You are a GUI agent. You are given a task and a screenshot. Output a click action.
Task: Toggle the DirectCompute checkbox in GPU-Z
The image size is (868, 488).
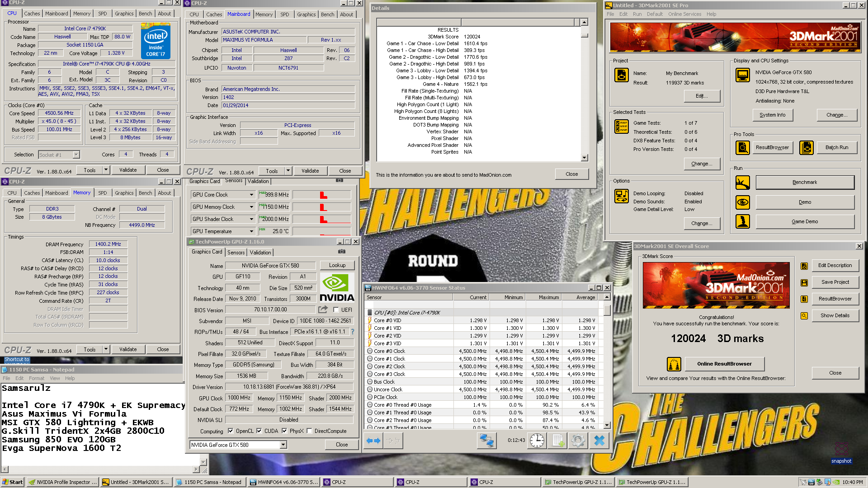(309, 431)
